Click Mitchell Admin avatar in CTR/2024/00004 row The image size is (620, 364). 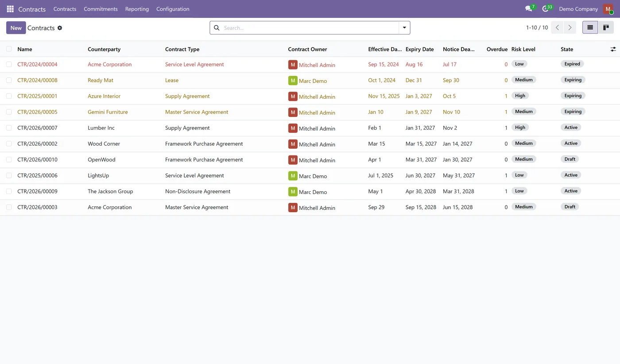coord(293,65)
